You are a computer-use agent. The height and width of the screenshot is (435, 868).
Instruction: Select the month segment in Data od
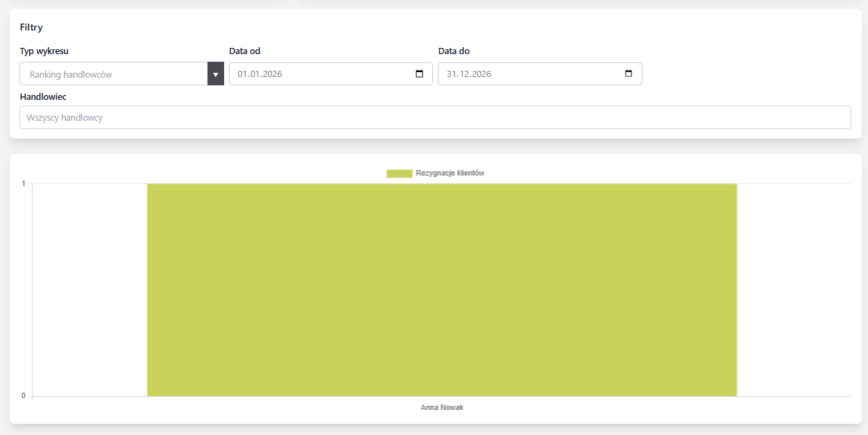point(254,74)
